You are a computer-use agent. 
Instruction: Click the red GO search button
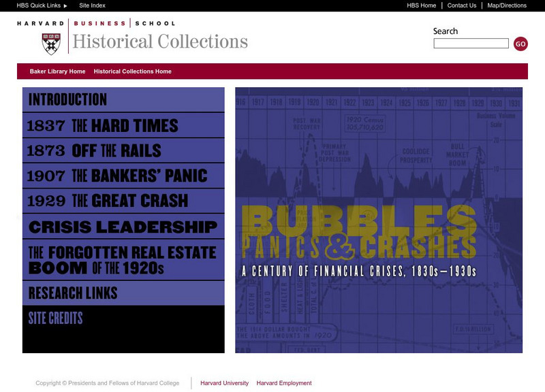tap(520, 44)
